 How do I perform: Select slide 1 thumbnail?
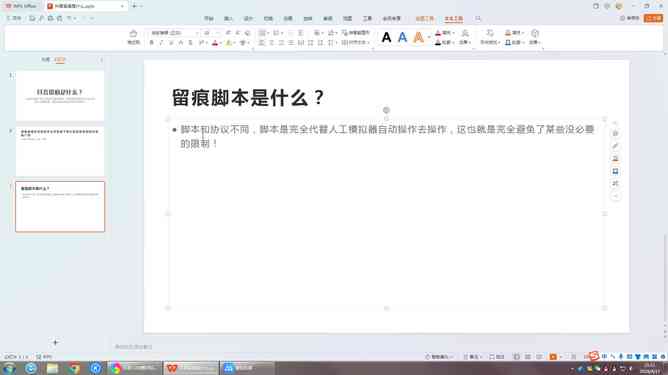click(x=60, y=96)
